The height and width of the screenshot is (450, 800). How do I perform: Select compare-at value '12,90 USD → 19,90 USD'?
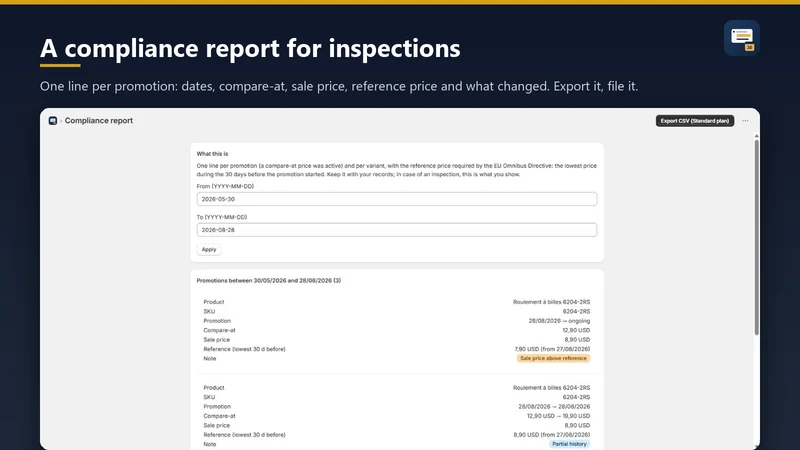tap(558, 416)
